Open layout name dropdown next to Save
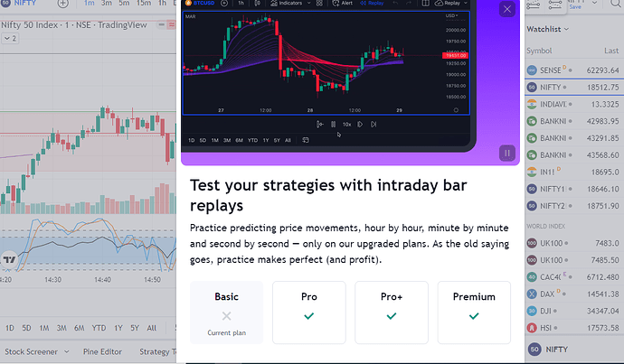Viewport: 624px width, 364px height. [x=594, y=4]
